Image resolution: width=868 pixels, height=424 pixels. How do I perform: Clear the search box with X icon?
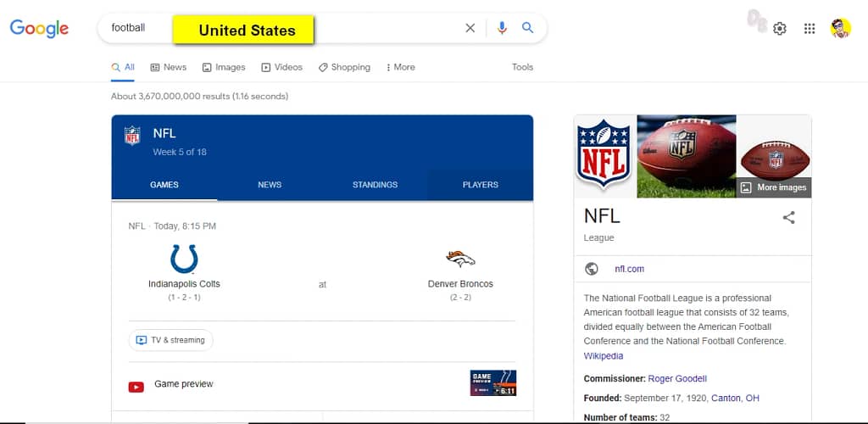(x=470, y=28)
